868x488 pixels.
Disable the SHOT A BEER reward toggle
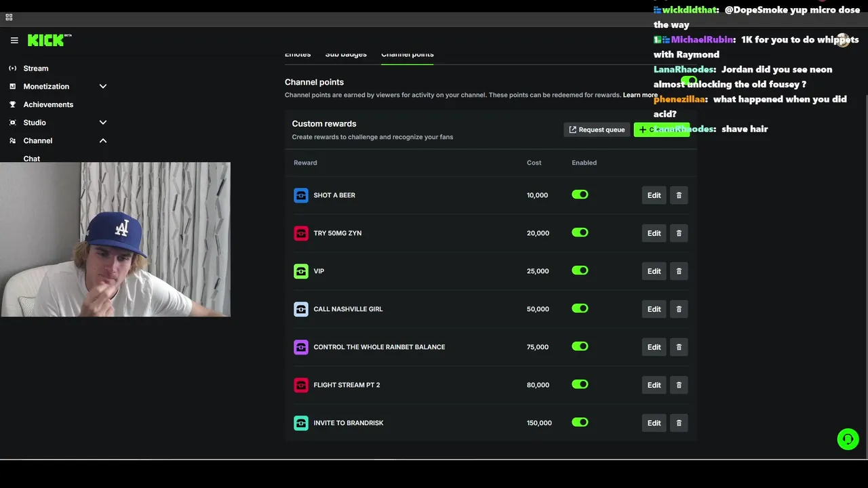(x=580, y=195)
